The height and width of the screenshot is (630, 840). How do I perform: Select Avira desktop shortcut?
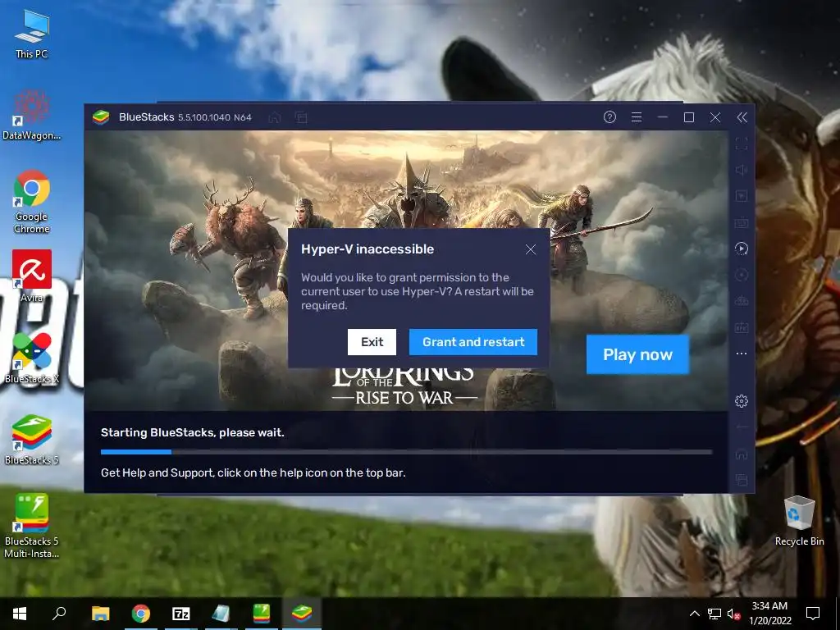(32, 276)
